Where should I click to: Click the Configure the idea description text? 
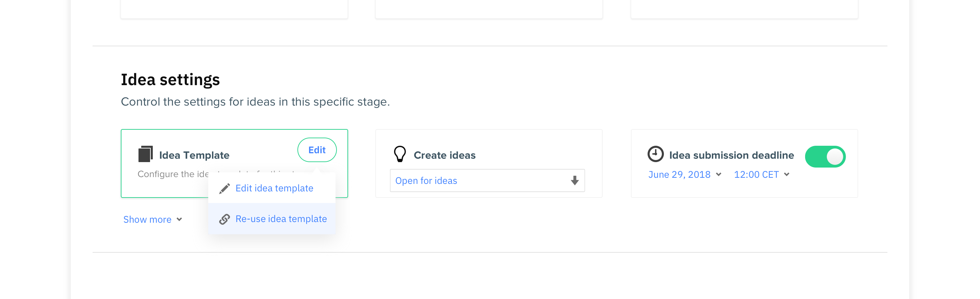tap(173, 174)
